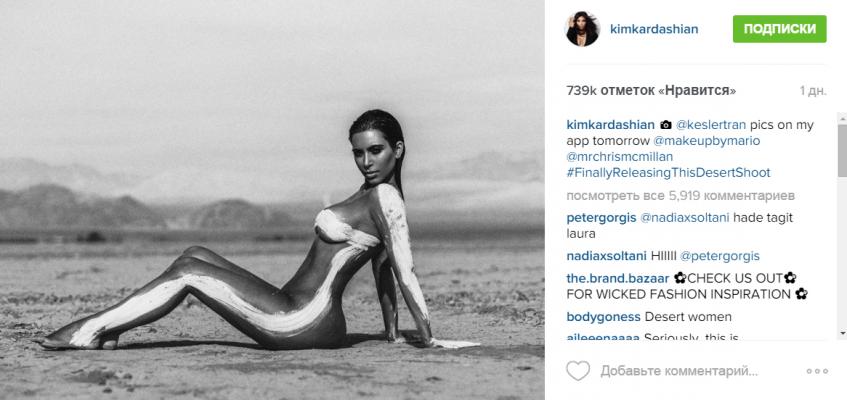Open the three-dot more options menu
847x400 pixels.
(x=817, y=371)
